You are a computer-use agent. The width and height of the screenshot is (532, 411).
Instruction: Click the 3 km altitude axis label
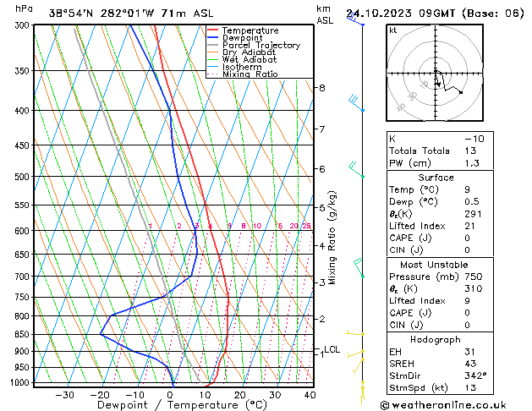pos(322,282)
